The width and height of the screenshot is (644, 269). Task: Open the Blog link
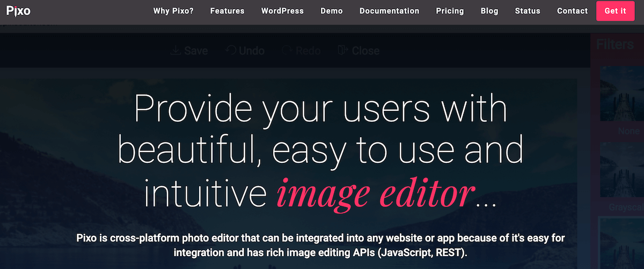point(489,11)
